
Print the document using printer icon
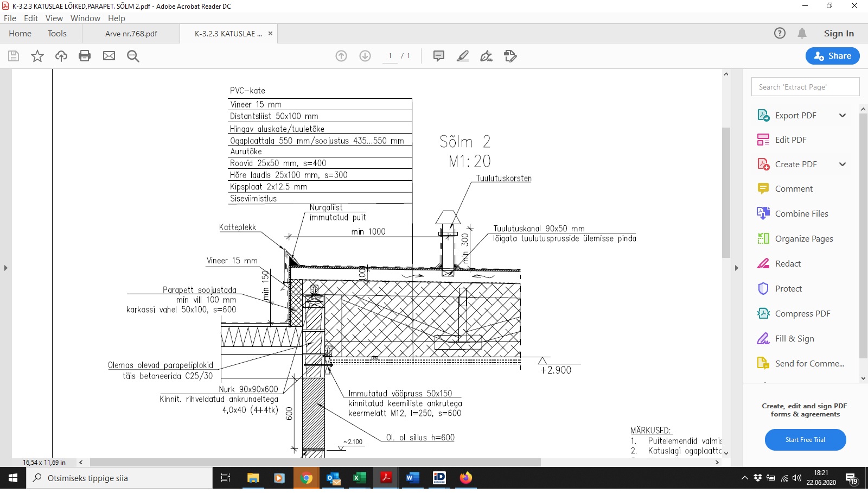tap(85, 56)
